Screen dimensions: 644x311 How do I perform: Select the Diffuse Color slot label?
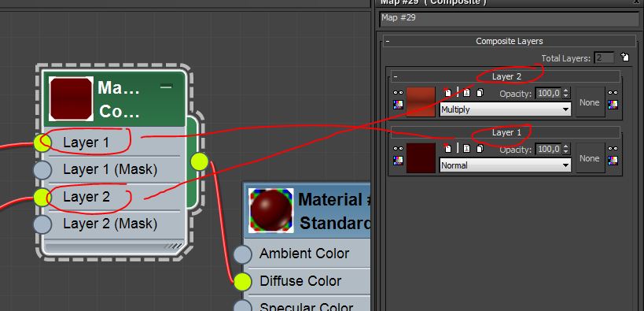tap(300, 281)
